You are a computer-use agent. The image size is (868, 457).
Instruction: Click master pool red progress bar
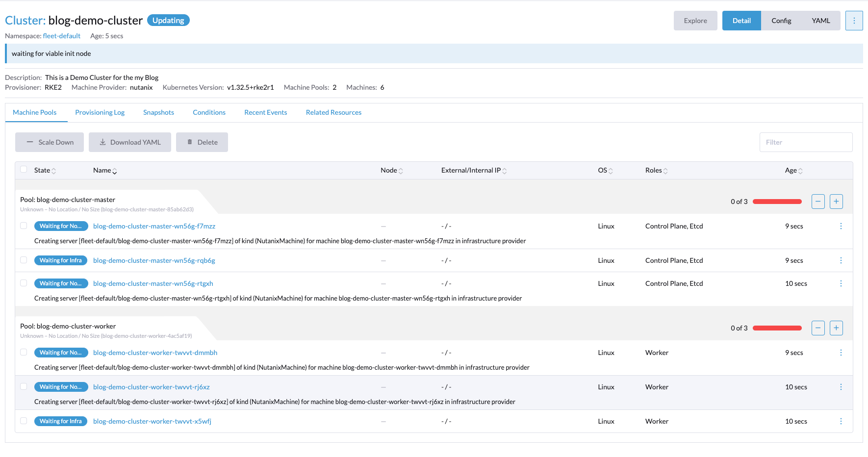tap(777, 202)
